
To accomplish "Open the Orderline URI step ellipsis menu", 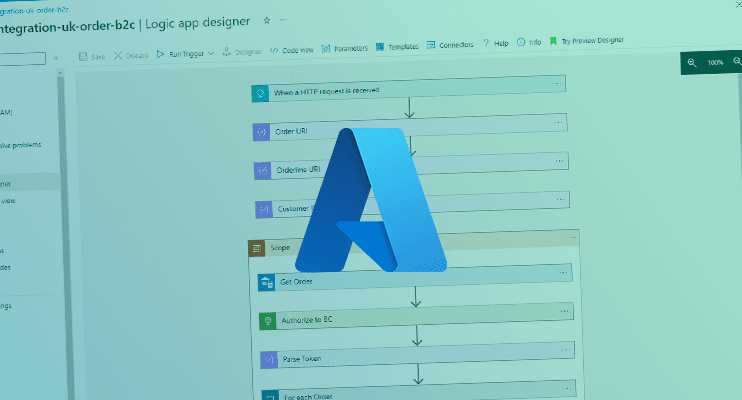I will 559,161.
